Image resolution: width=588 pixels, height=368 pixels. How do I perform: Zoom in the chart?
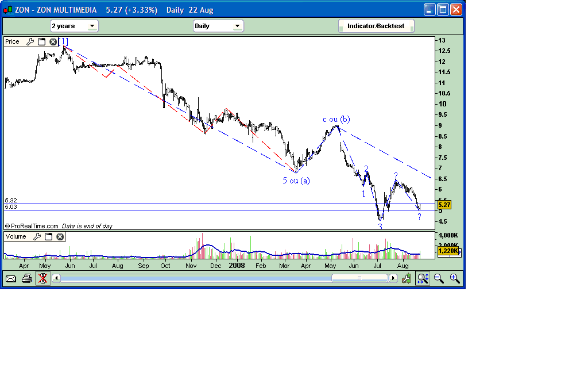(455, 279)
